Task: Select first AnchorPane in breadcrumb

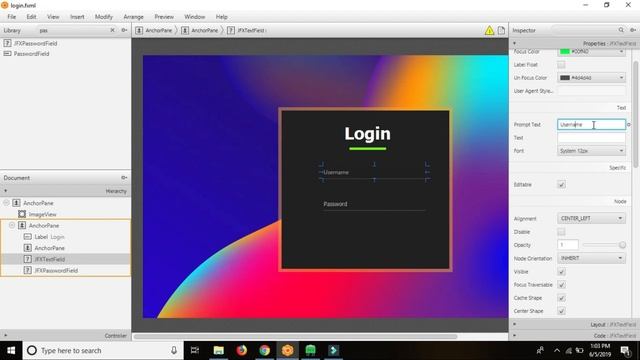Action: 154,30
